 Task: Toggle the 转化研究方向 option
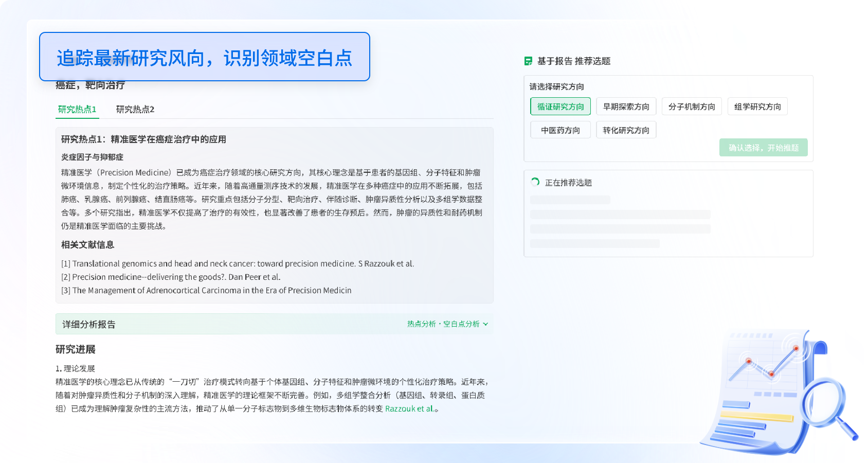[x=626, y=130]
